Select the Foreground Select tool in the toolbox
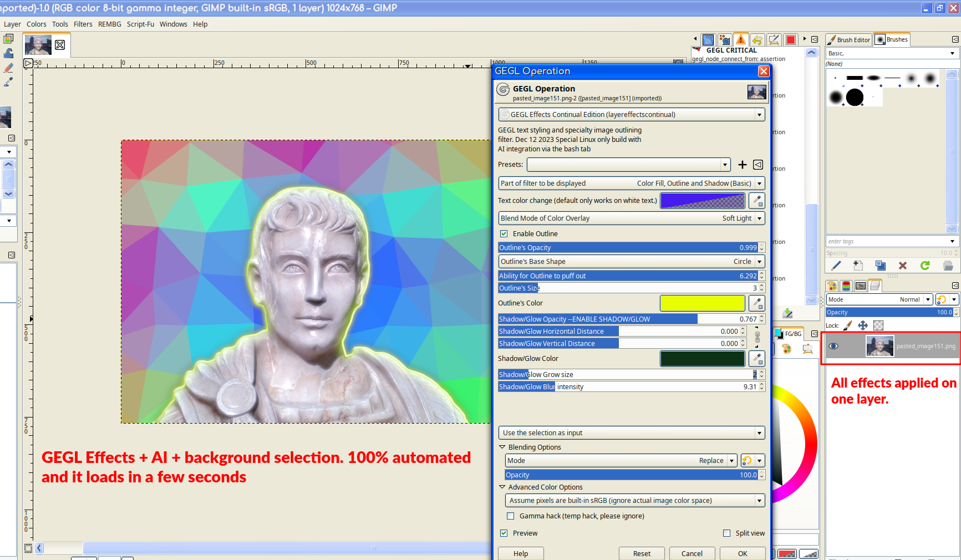 coord(8,39)
